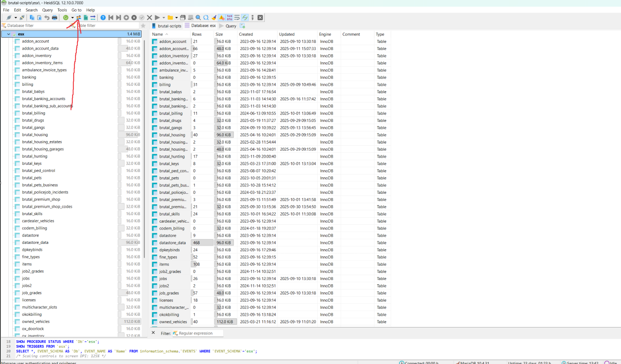Click the green Refresh toolbar icon
This screenshot has height=364, width=621.
(66, 17)
